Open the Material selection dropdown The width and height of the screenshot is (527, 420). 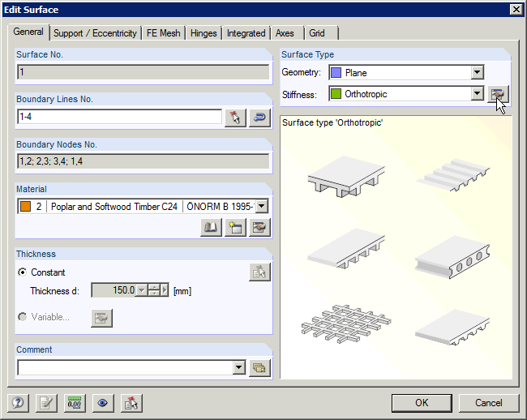click(x=261, y=206)
